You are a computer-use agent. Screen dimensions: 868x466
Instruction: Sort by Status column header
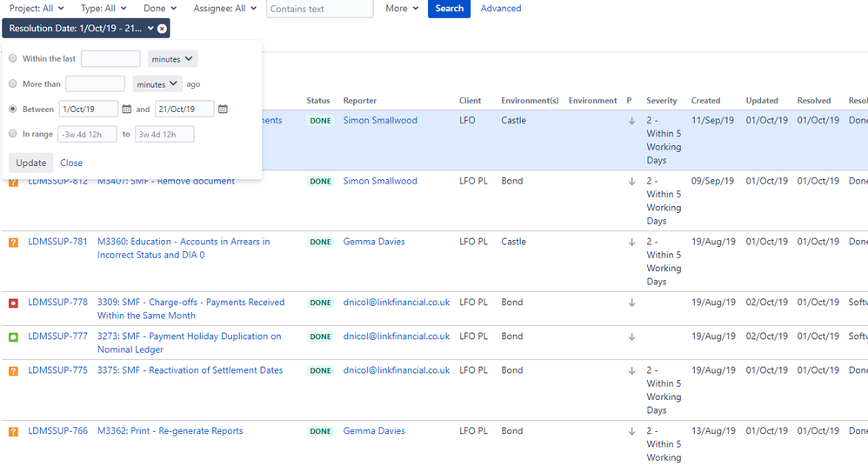317,101
